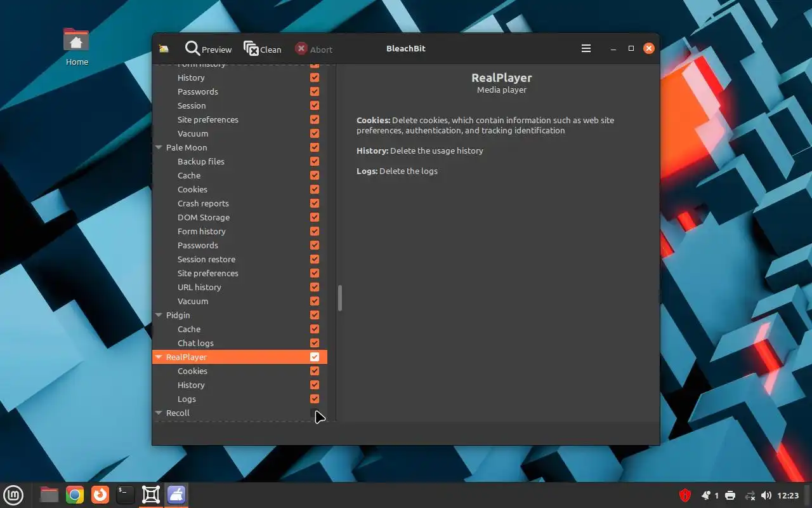Maximize the BleachBit window
The width and height of the screenshot is (812, 508).
[631, 48]
